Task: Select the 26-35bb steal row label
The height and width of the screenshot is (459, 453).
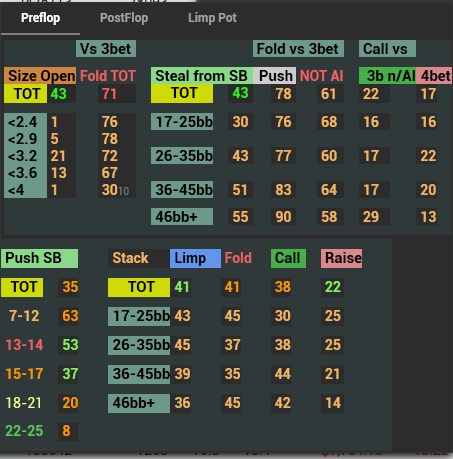Action: tap(182, 156)
